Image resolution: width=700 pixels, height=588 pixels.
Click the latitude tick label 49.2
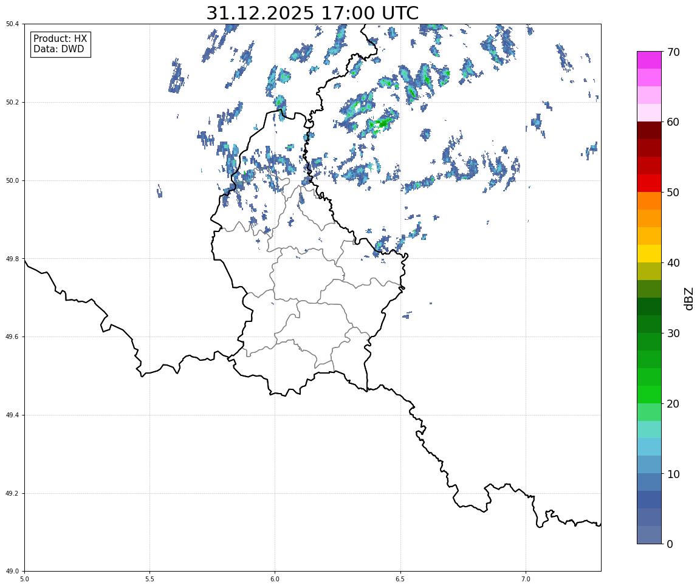point(12,493)
